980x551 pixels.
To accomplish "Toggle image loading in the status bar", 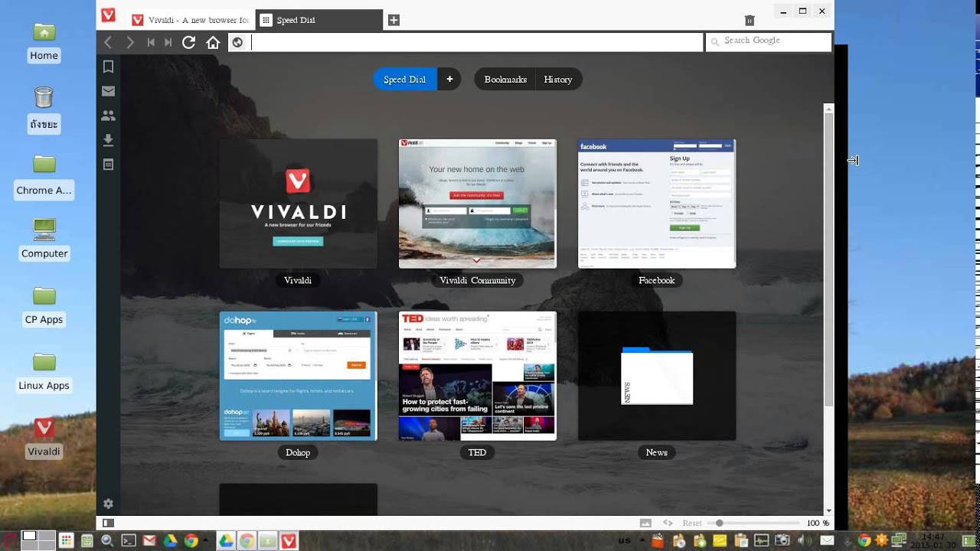I will coord(645,523).
